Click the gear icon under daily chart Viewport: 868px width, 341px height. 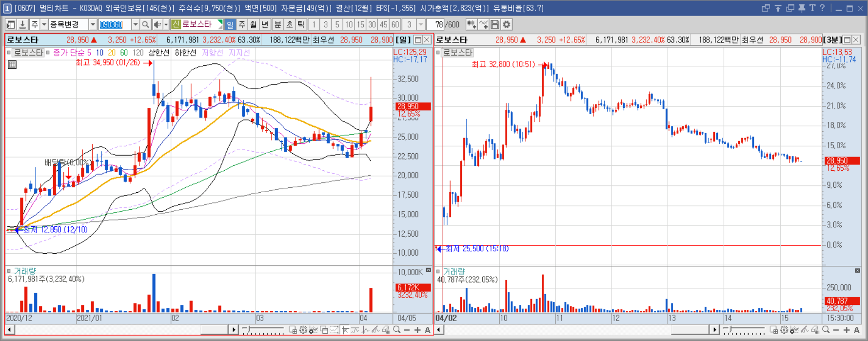303,330
